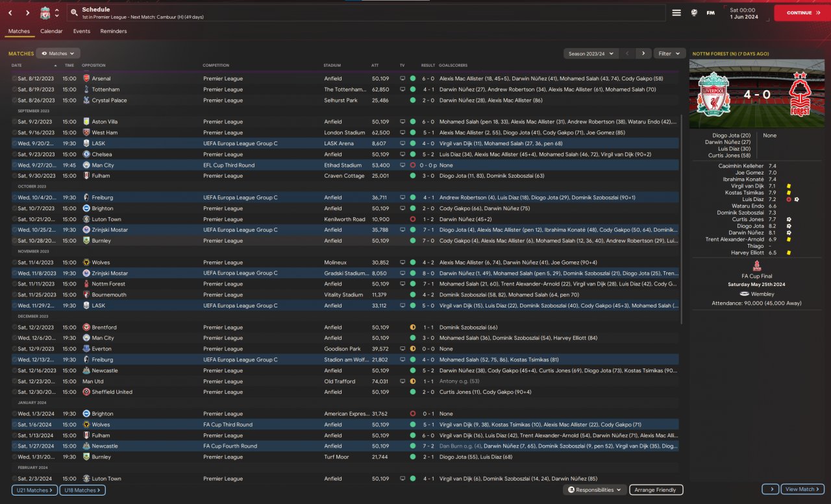The image size is (831, 504).
Task: Click the Bournemouth club badge icon
Action: (x=86, y=294)
